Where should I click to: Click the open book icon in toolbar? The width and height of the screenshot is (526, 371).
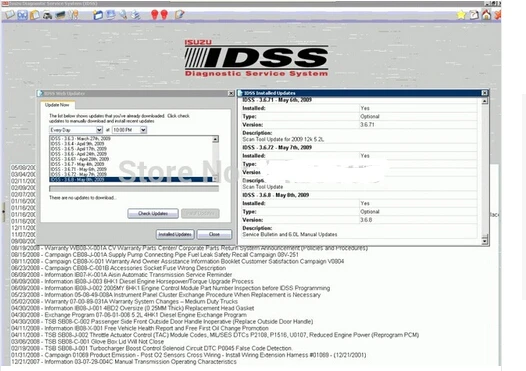click(10, 15)
